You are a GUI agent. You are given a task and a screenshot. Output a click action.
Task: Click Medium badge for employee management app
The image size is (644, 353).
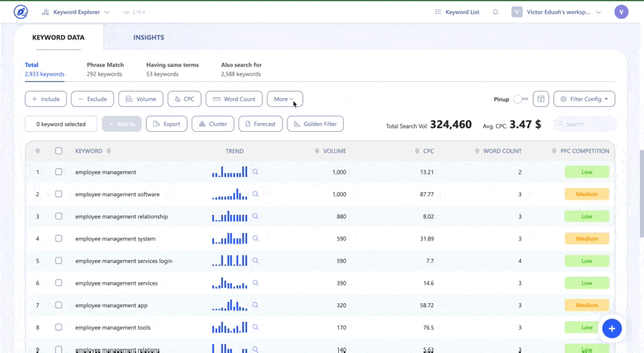587,305
